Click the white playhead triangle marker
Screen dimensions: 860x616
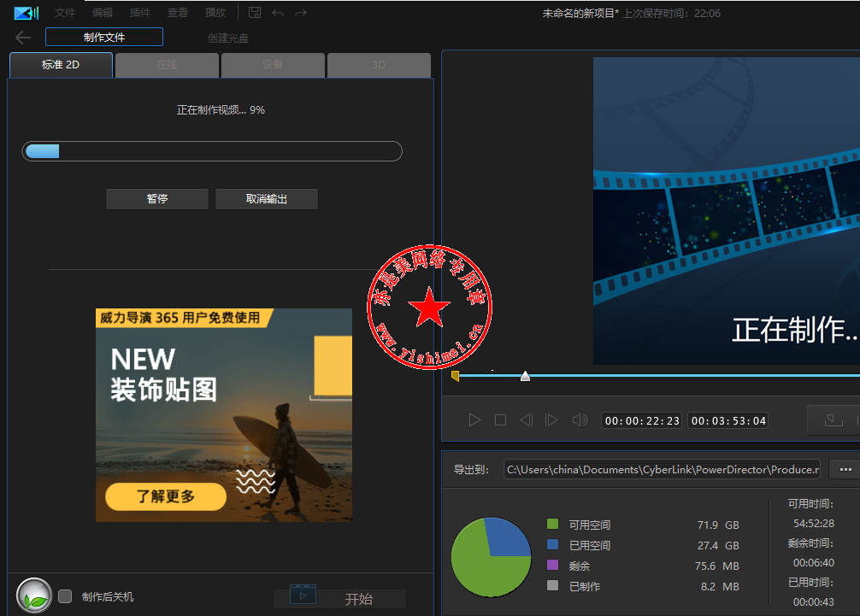(x=525, y=376)
